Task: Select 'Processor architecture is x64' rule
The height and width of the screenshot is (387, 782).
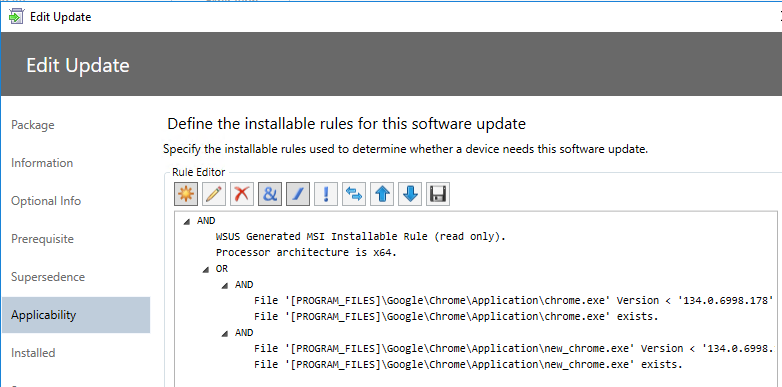Action: [x=306, y=252]
